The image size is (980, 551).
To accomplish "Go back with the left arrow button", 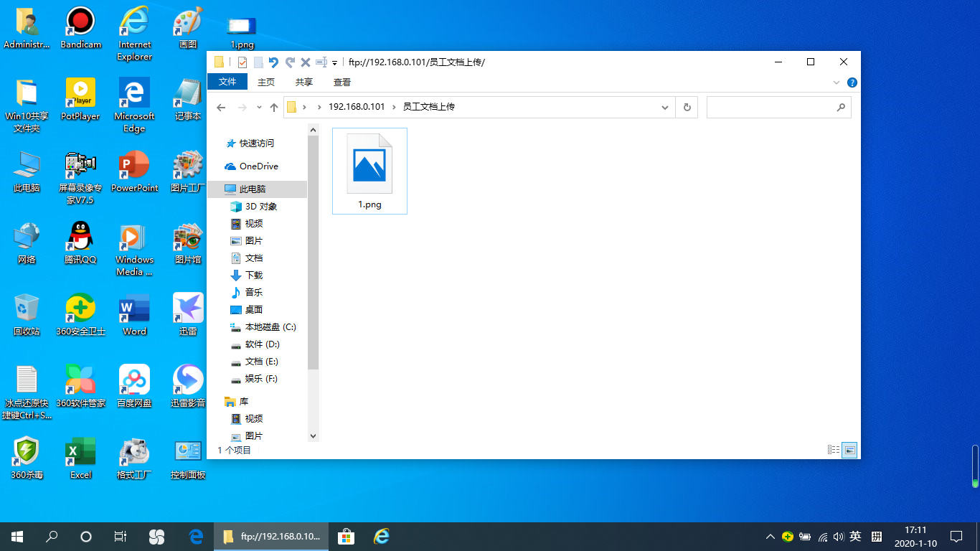I will pyautogui.click(x=221, y=108).
